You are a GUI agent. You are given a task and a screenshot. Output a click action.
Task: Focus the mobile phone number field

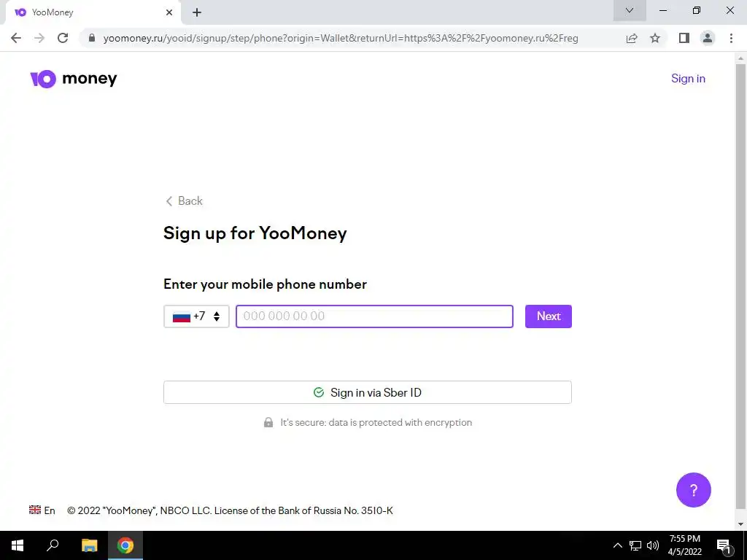coord(374,316)
